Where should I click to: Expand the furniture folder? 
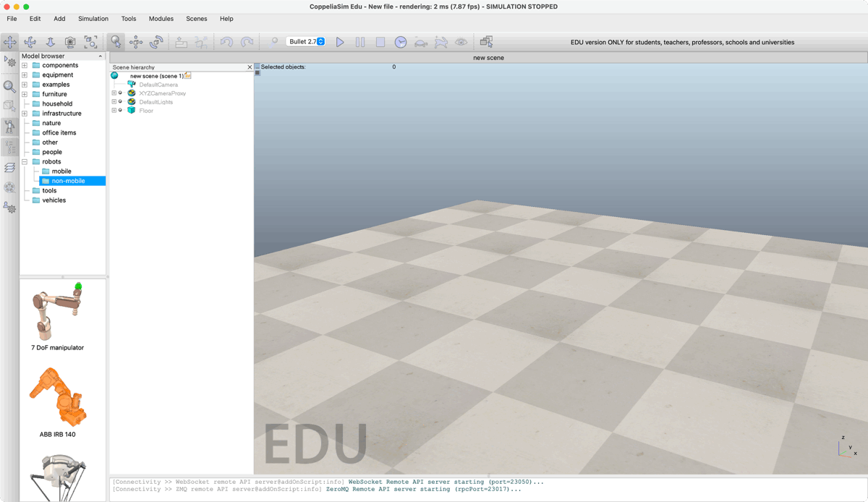pyautogui.click(x=25, y=94)
